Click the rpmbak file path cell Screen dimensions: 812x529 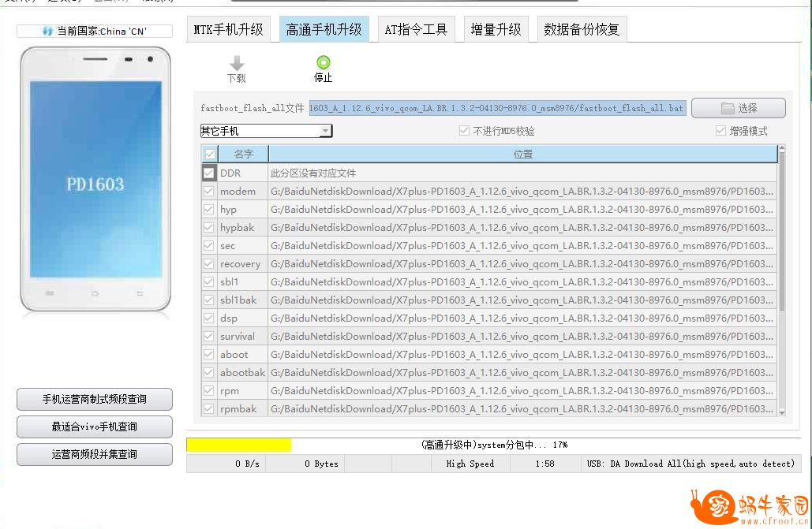click(522, 408)
